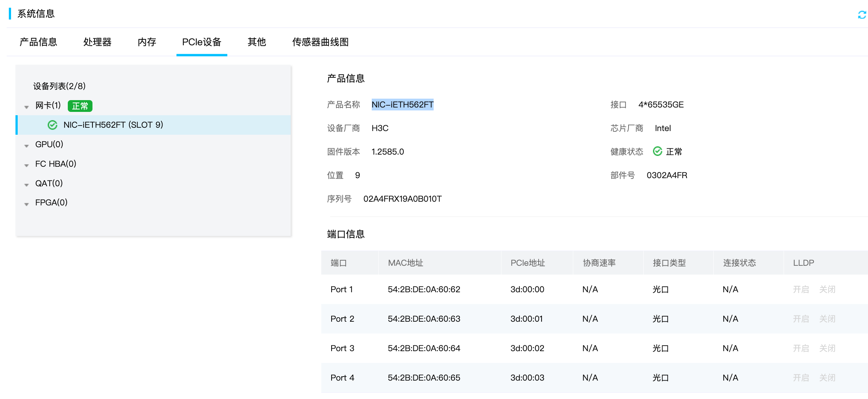Collapse the 网卡(1) tree arrow
This screenshot has height=399, width=868.
click(27, 107)
